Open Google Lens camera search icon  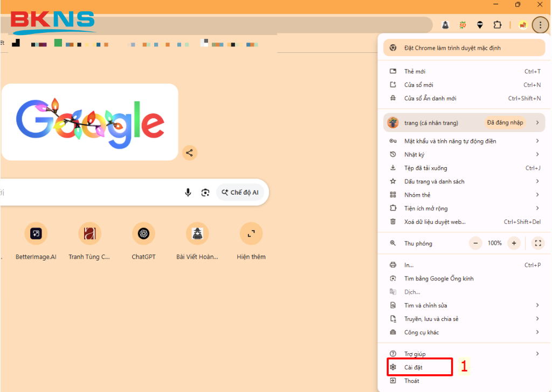click(205, 192)
